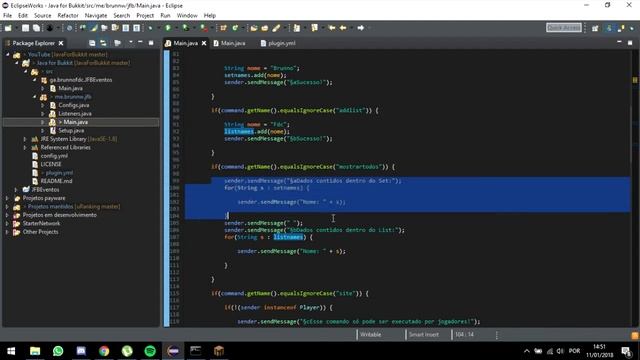Select config.yml in Package Explorer
640x360 pixels.
[54, 156]
